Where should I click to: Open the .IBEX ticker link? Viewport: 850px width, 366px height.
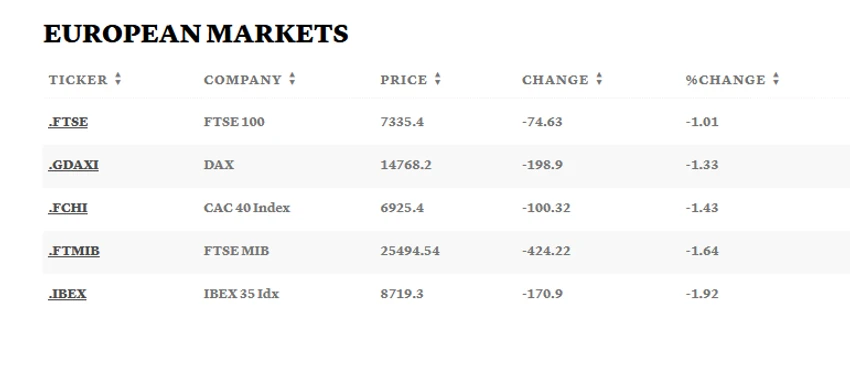point(67,294)
